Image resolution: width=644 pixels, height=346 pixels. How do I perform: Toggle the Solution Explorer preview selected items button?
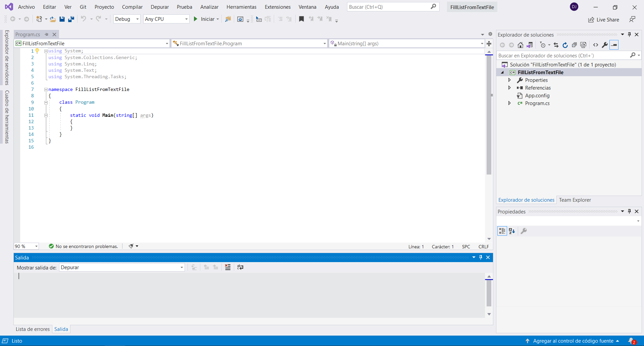click(614, 45)
